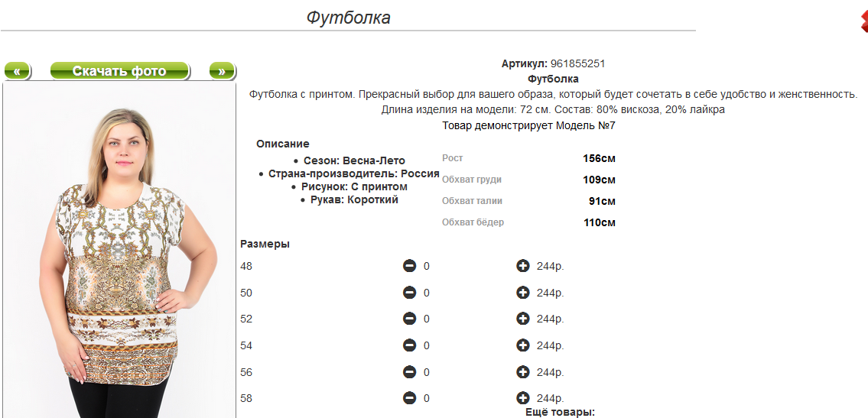Screen dimensions: 868x418
Task: Increase quantity for size 54
Action: (522, 345)
